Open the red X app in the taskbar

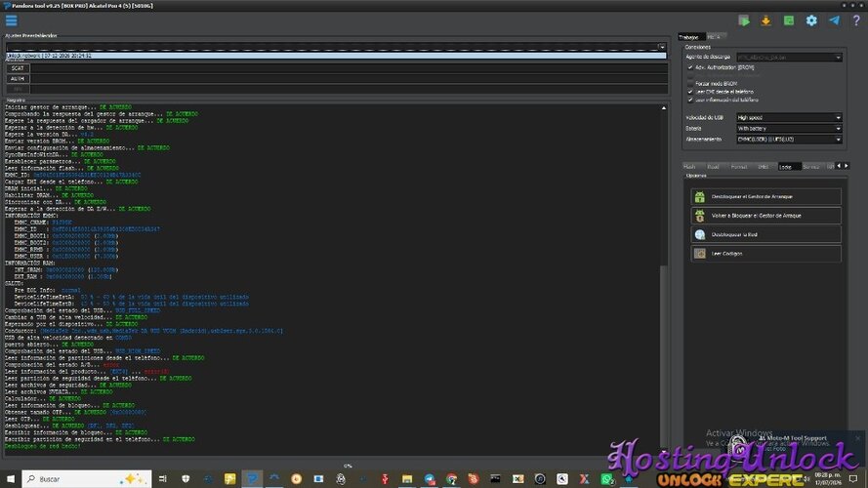pos(584,478)
